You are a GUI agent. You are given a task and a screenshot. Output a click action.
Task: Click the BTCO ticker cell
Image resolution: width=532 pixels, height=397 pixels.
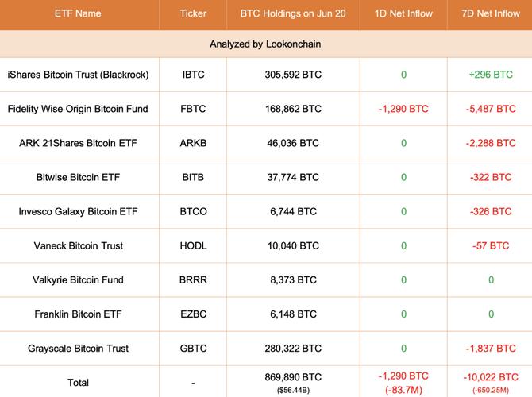[193, 211]
